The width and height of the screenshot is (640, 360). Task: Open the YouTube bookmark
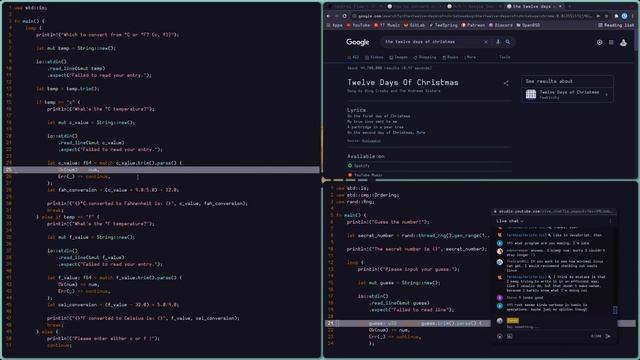click(358, 25)
